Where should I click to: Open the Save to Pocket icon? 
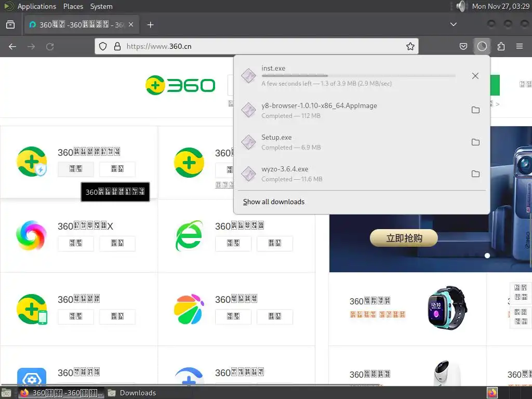463,46
